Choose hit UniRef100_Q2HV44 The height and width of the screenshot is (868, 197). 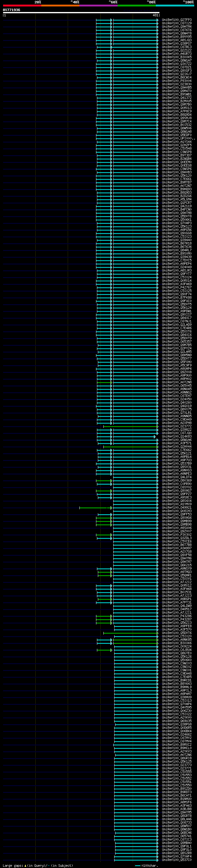(x=176, y=446)
